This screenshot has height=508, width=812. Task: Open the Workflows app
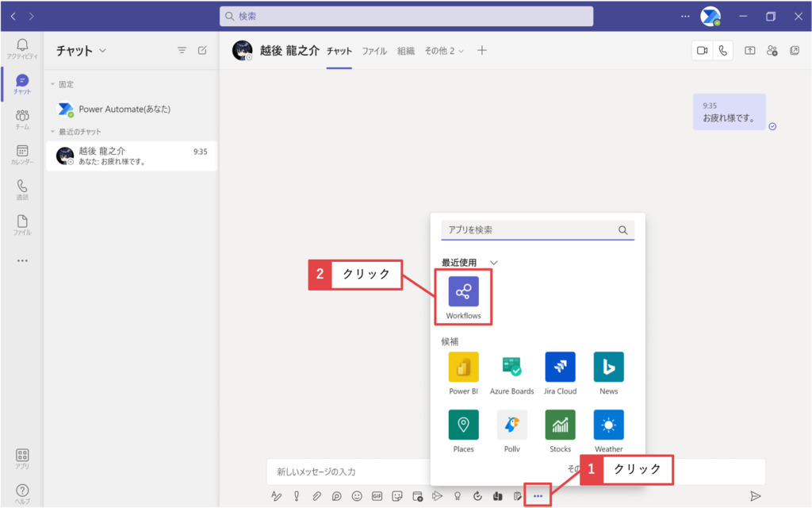click(x=463, y=298)
